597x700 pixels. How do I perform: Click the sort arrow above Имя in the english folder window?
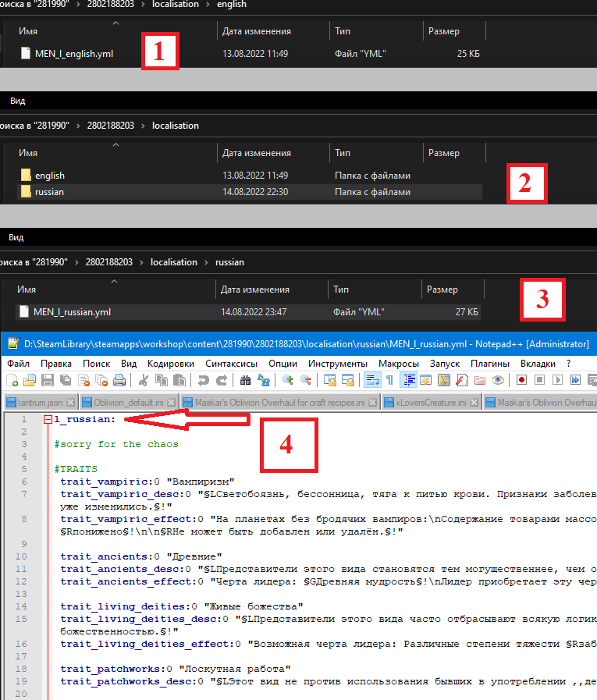[115, 23]
